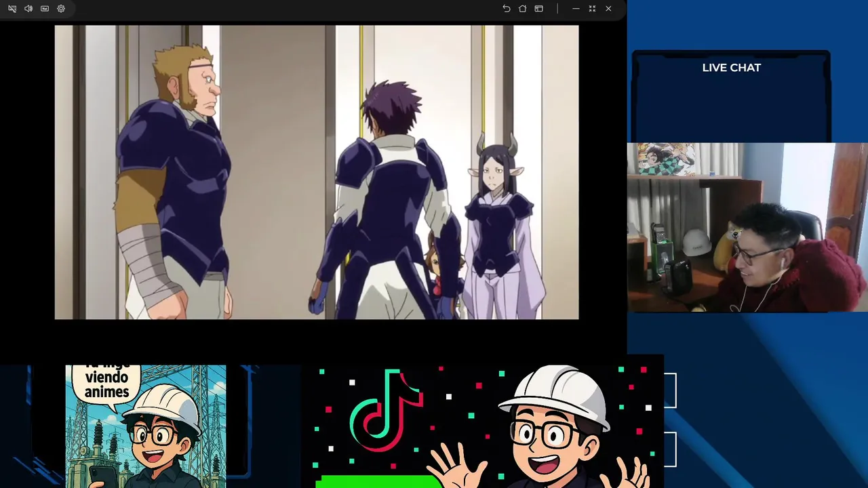868x488 pixels.
Task: Open the keyboard icon in the top toolbar
Action: point(45,9)
